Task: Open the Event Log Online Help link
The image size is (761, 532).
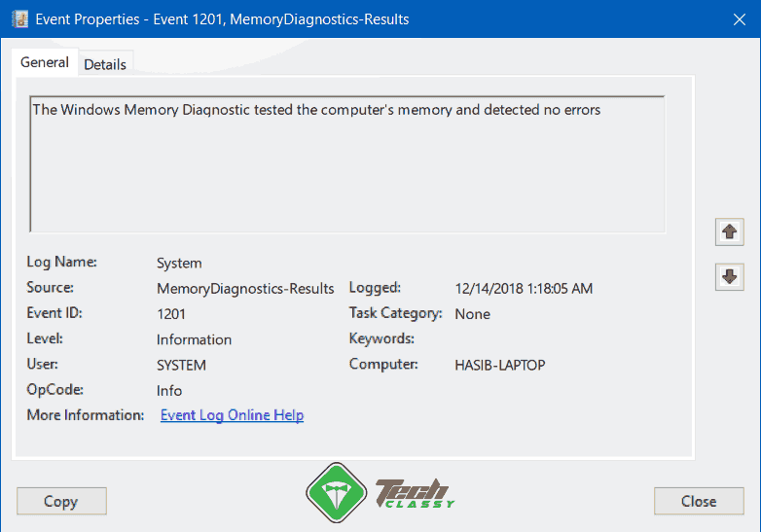Action: (x=232, y=415)
